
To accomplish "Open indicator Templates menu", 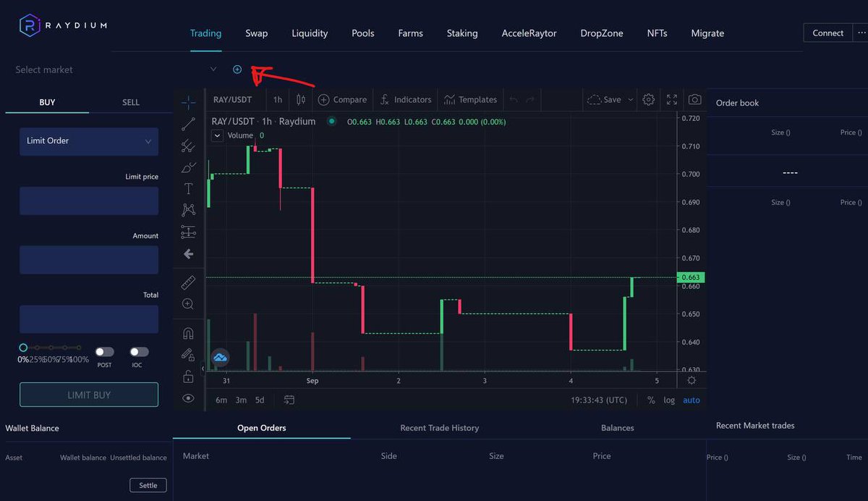I will tap(470, 100).
